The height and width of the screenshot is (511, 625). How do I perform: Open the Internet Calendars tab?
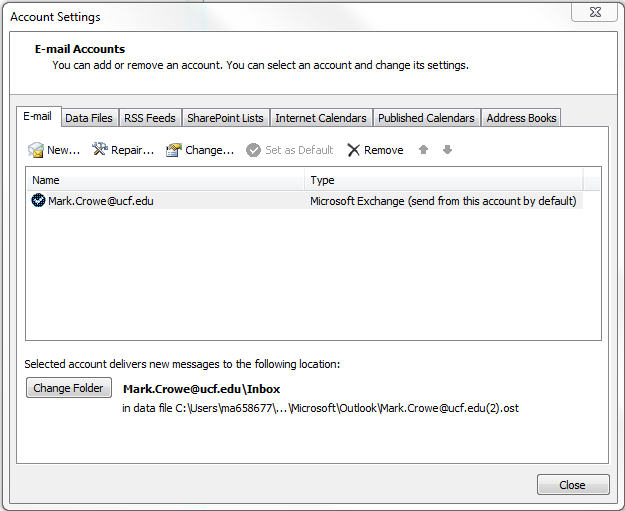(x=321, y=118)
